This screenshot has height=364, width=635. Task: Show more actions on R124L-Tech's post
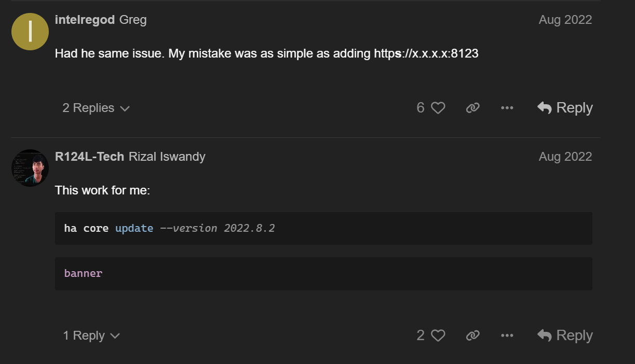(x=507, y=335)
